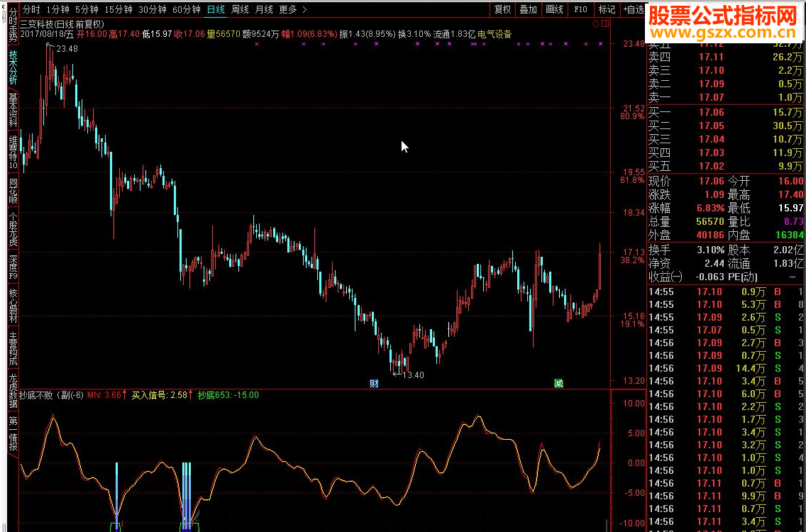Add stock via +自选 button
The image size is (806, 532).
click(634, 9)
